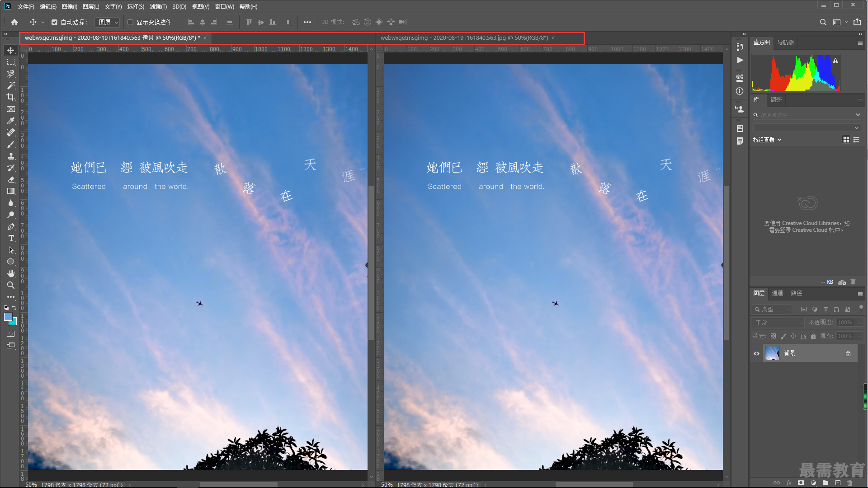Select the Gradient tool
Screen dimensions: 868x488
point(11,191)
